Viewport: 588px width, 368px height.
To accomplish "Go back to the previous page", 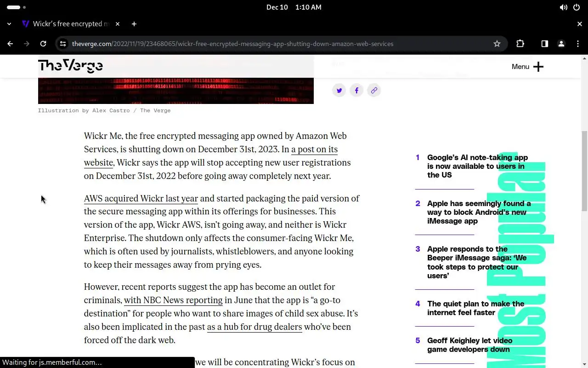I will 10,44.
